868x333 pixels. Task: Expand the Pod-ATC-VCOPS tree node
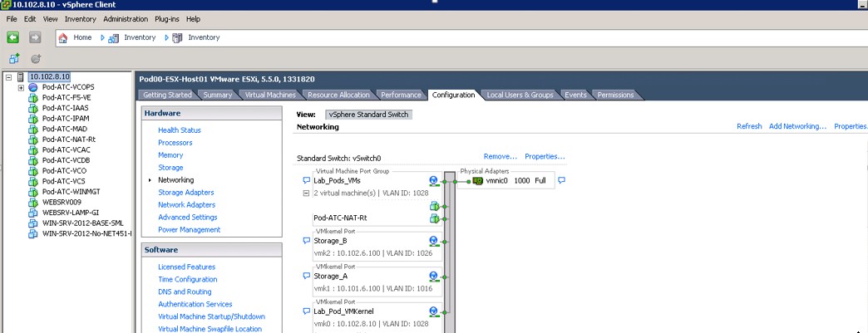coord(21,88)
